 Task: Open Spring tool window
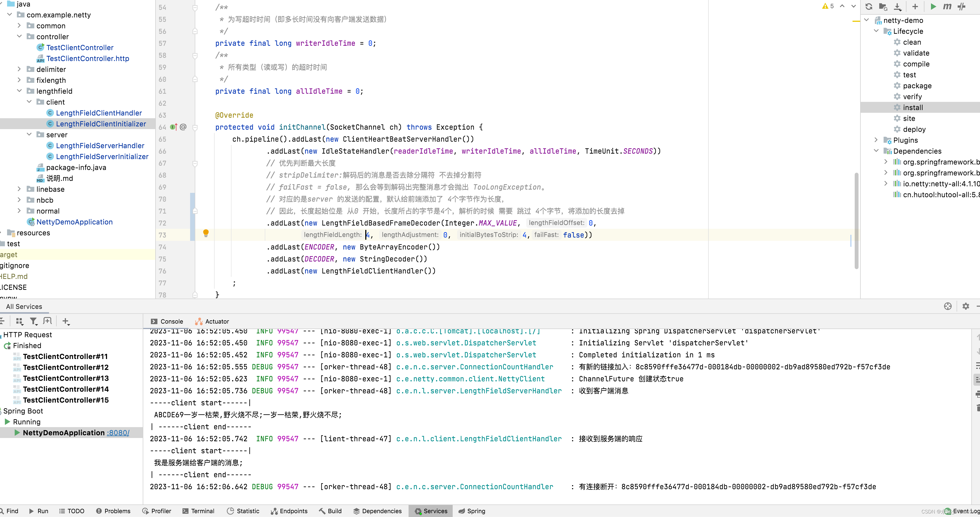tap(472, 511)
